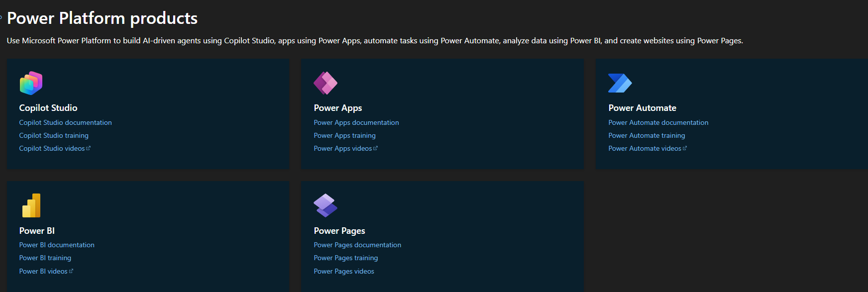This screenshot has height=292, width=868.
Task: Click the Power Pages product icon
Action: tap(325, 205)
